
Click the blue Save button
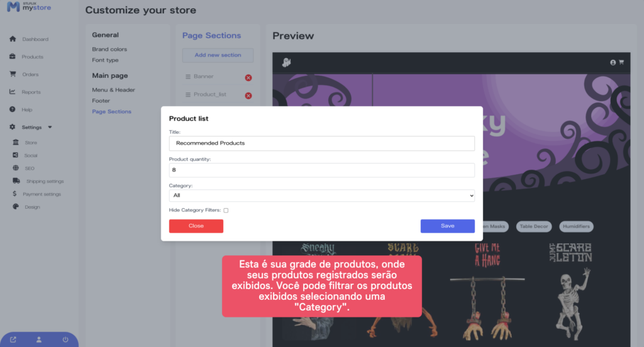click(448, 226)
